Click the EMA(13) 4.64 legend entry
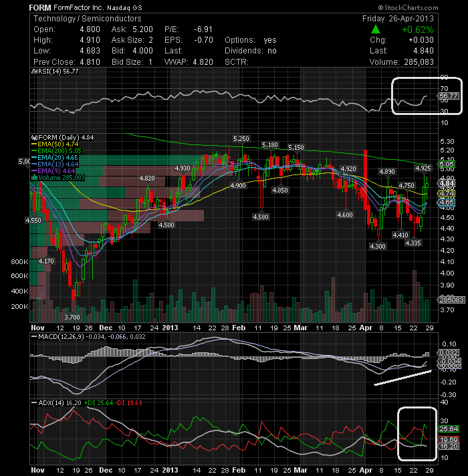Viewport: 468px width, 476px height. pyautogui.click(x=57, y=164)
